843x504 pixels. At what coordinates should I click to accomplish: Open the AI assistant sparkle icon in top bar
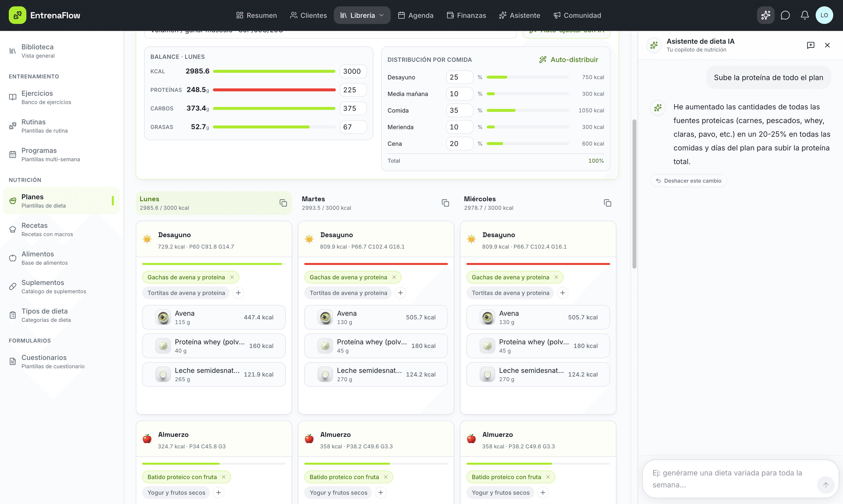766,15
